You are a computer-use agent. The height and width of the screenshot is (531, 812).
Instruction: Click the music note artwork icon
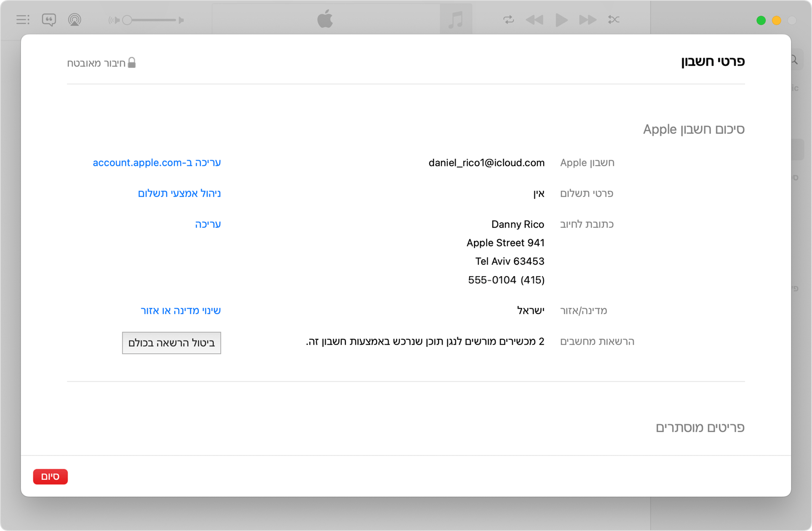456,19
